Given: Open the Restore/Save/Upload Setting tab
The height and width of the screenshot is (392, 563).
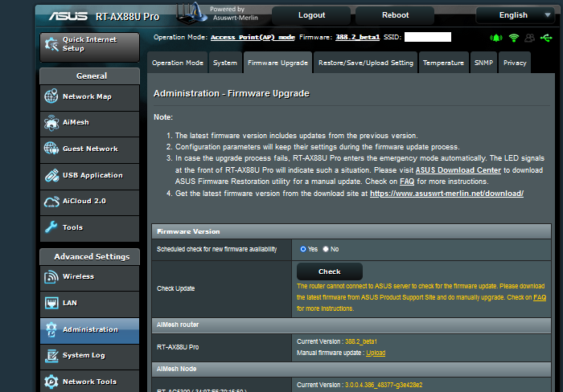Looking at the screenshot, I should coord(365,63).
